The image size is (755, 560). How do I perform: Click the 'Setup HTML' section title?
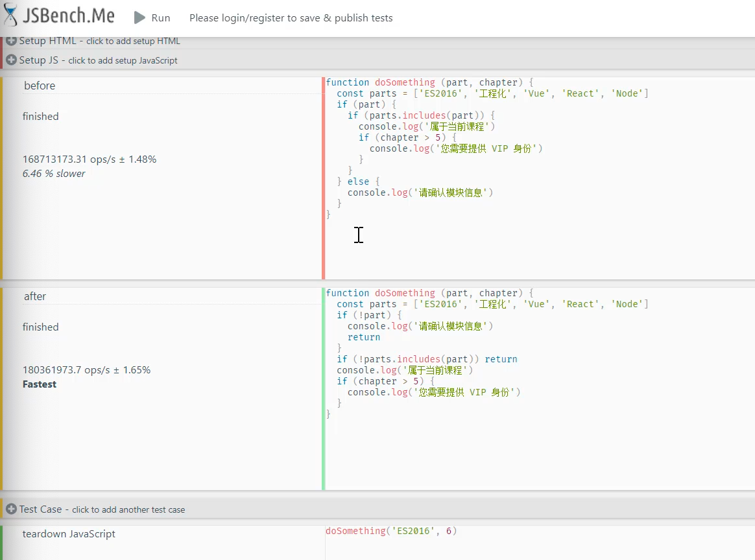click(x=47, y=41)
